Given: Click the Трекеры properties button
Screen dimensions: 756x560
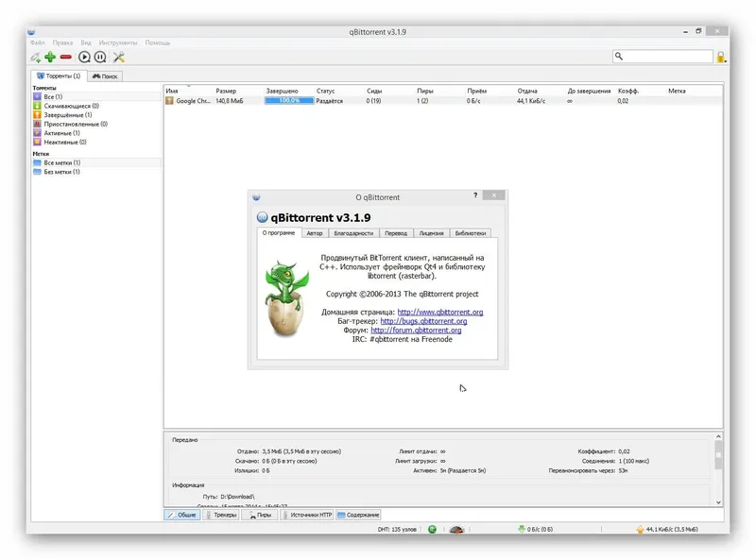Looking at the screenshot, I should 221,515.
